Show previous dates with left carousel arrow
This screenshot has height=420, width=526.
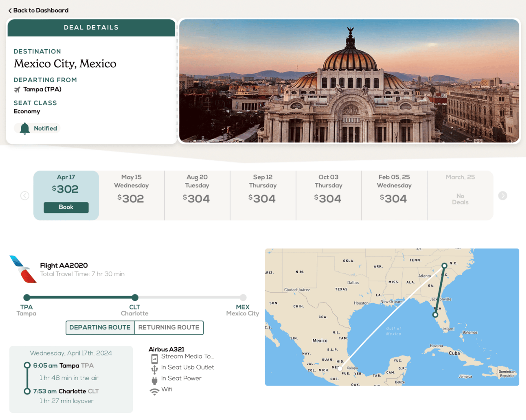pos(25,196)
